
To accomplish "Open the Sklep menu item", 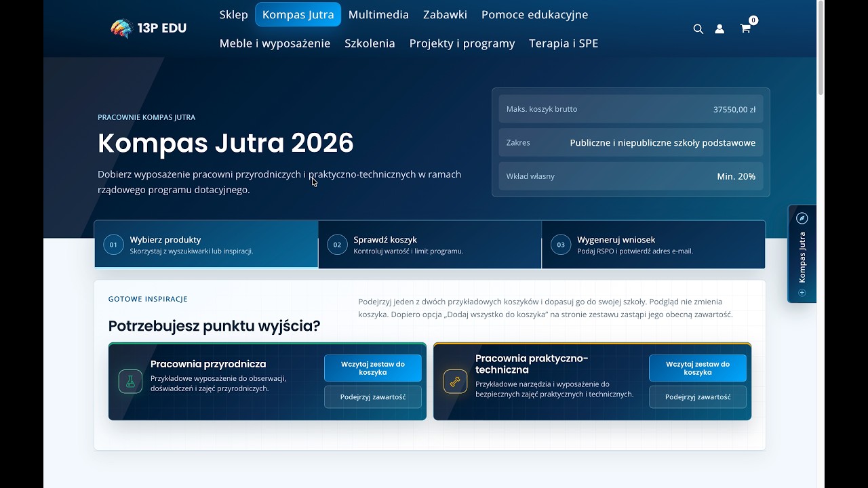I will click(x=234, y=14).
